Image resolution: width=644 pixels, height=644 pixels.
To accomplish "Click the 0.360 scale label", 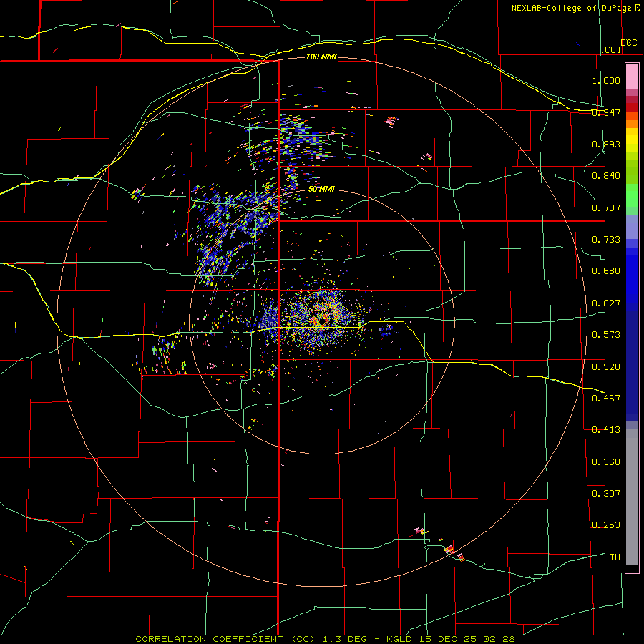I will pos(606,462).
